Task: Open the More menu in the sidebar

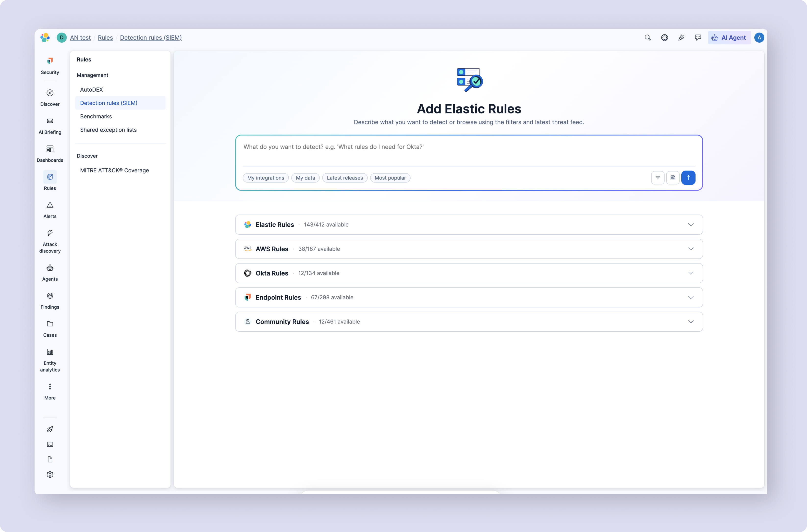Action: click(50, 392)
